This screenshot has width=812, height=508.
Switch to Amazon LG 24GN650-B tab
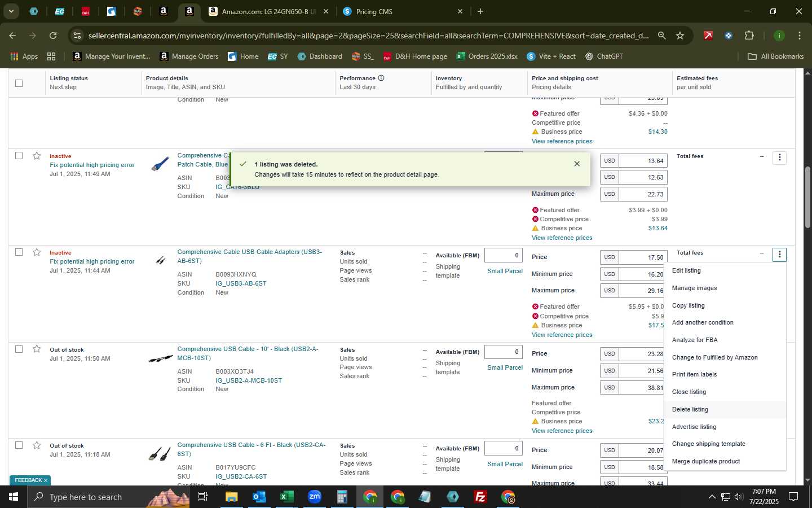click(268, 11)
